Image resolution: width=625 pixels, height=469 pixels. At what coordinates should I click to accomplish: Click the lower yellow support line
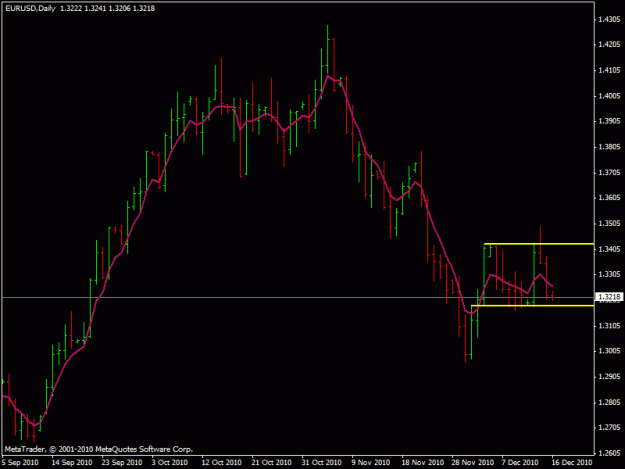[x=533, y=306]
